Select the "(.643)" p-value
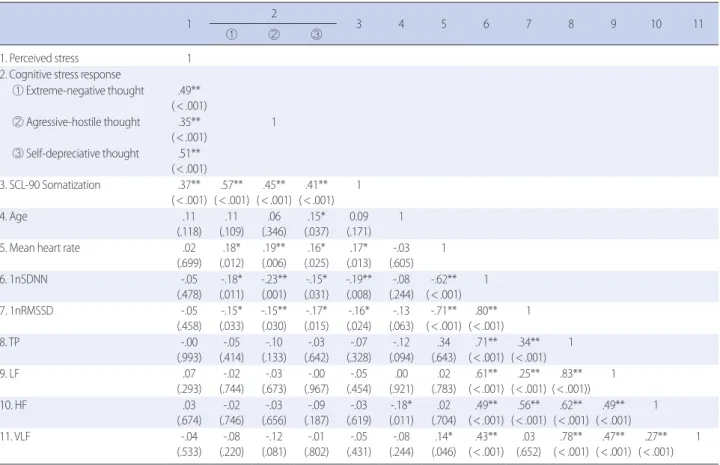The height and width of the screenshot is (465, 720). (x=444, y=358)
